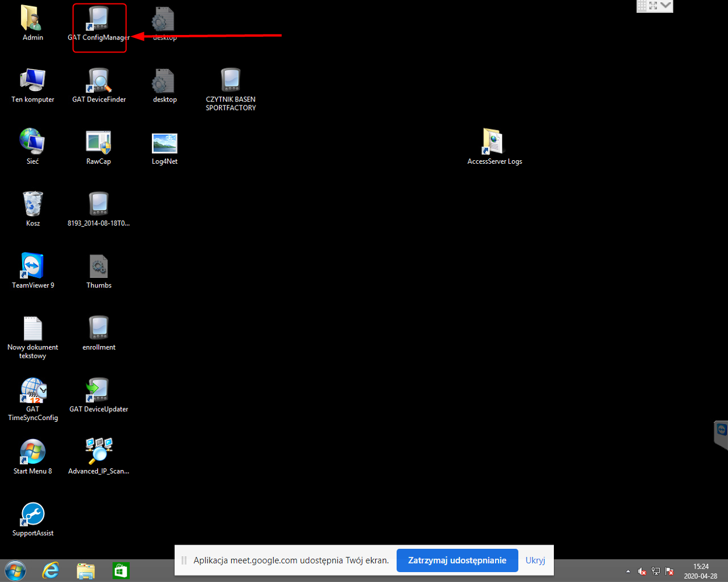Expand the hidden system tray icons arrow
The image size is (728, 582).
pyautogui.click(x=628, y=572)
